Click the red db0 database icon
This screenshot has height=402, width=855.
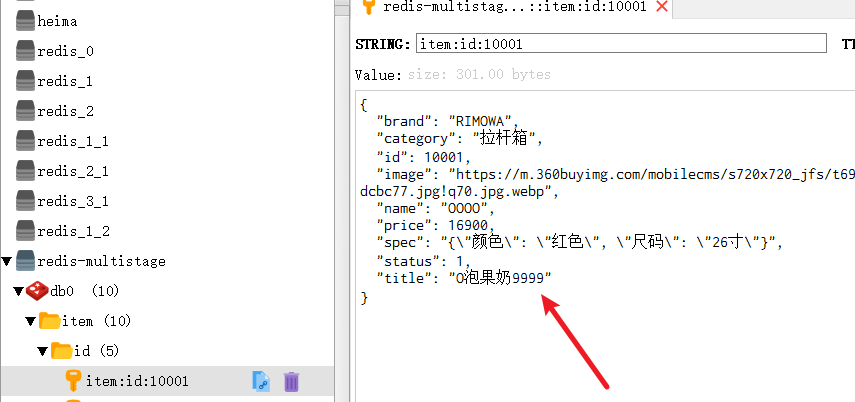pyautogui.click(x=36, y=291)
